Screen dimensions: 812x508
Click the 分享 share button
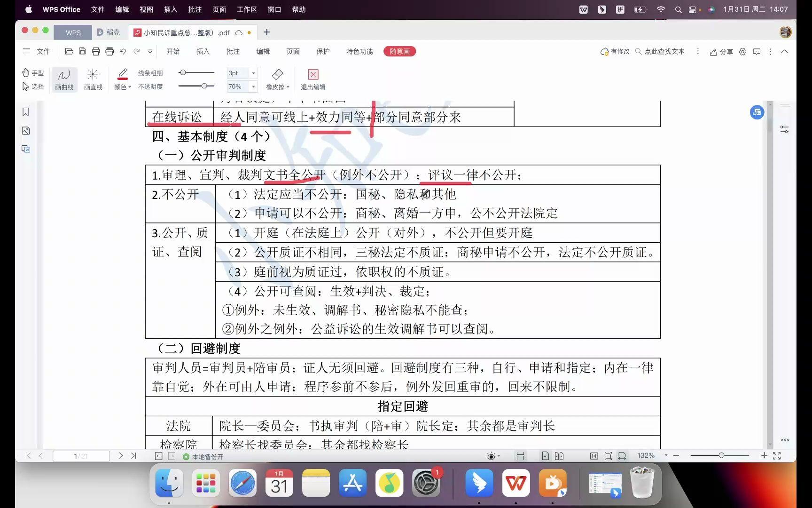[721, 52]
